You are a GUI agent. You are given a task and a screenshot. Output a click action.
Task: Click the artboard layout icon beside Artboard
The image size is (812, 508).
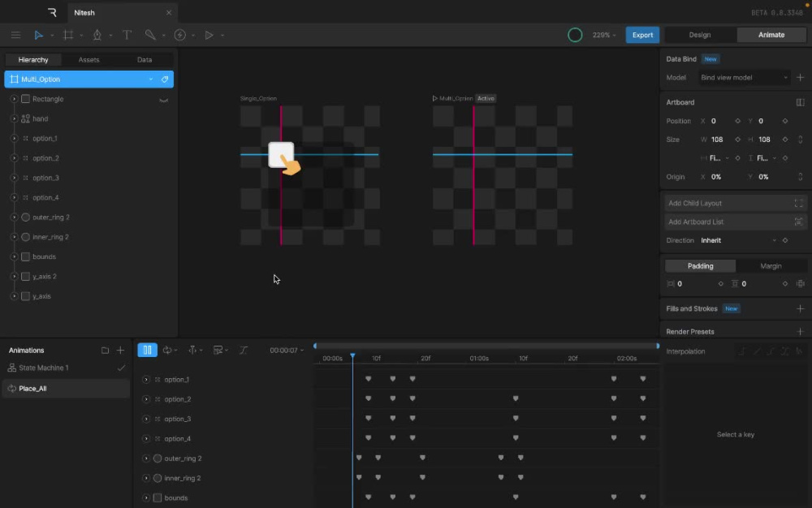click(x=800, y=102)
